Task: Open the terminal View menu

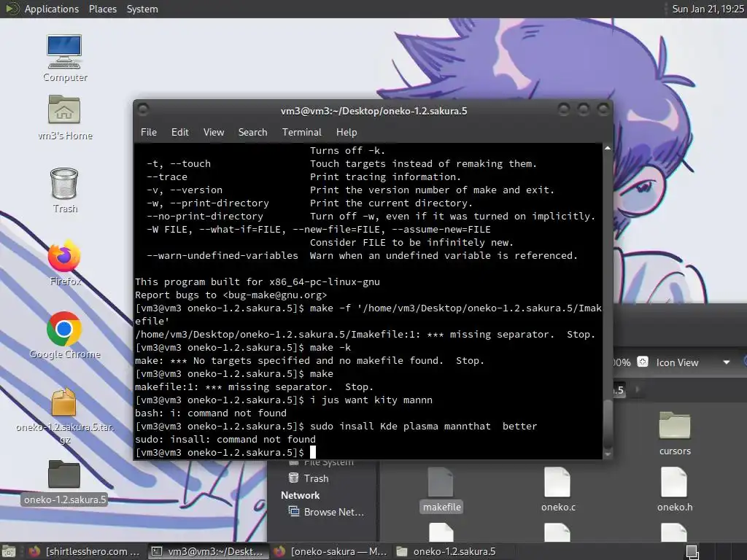Action: pyautogui.click(x=214, y=133)
